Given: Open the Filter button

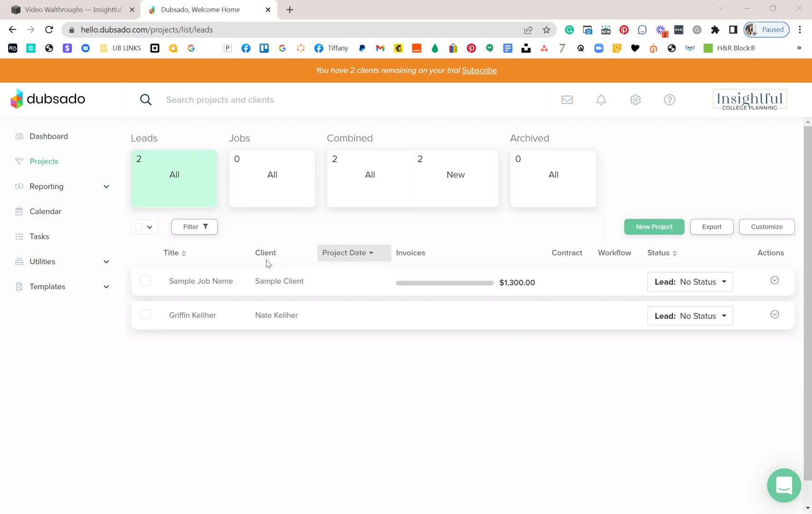Looking at the screenshot, I should click(195, 227).
